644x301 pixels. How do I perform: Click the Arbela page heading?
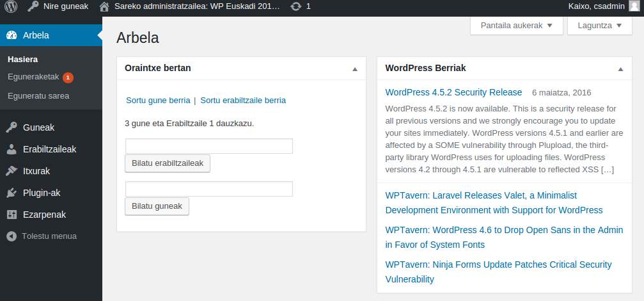pyautogui.click(x=137, y=38)
